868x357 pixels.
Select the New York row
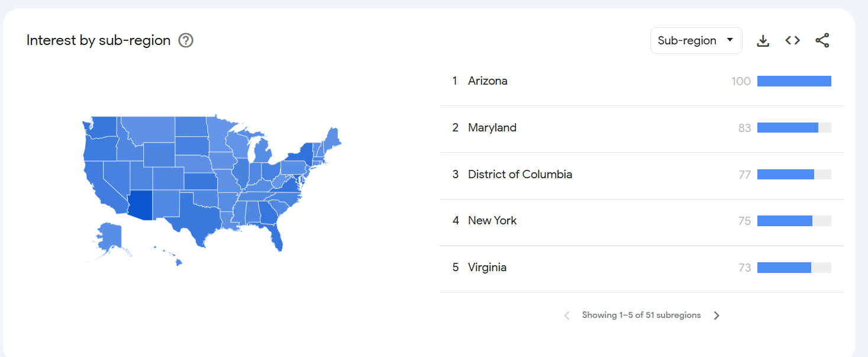pos(492,221)
